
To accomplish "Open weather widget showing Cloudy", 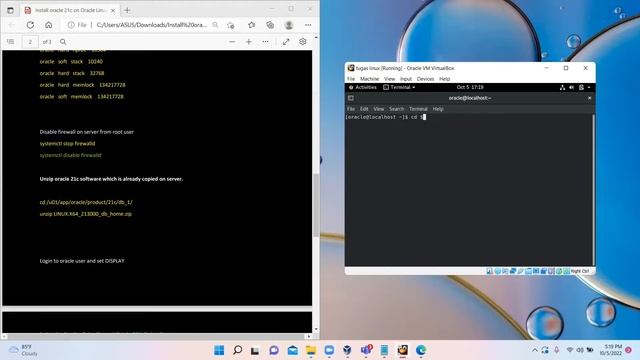I will click(x=24, y=350).
